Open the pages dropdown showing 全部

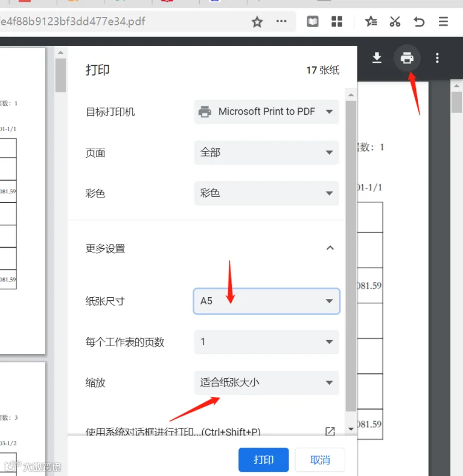266,152
